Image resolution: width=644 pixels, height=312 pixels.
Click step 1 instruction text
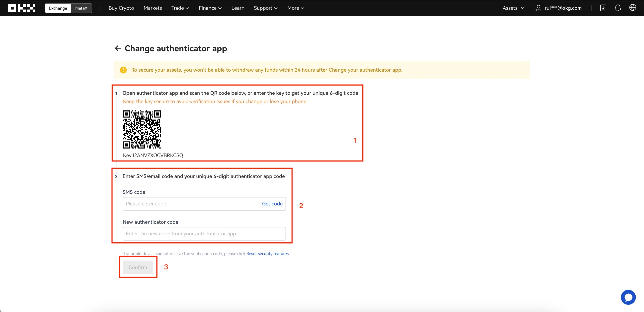click(x=240, y=93)
